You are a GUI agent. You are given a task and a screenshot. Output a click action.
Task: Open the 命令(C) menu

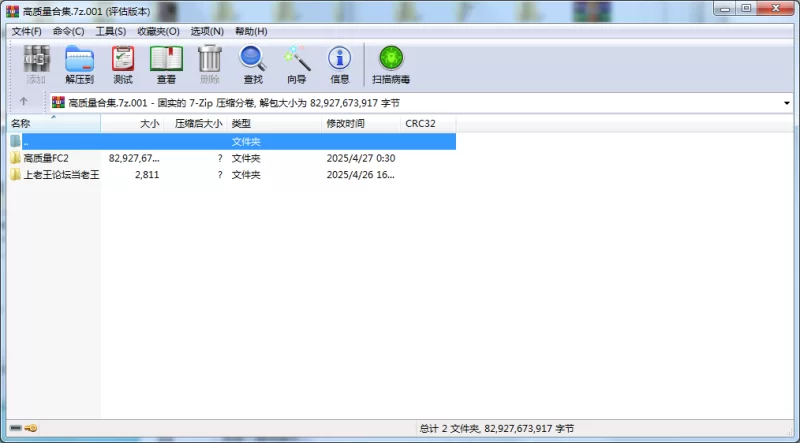click(x=68, y=31)
